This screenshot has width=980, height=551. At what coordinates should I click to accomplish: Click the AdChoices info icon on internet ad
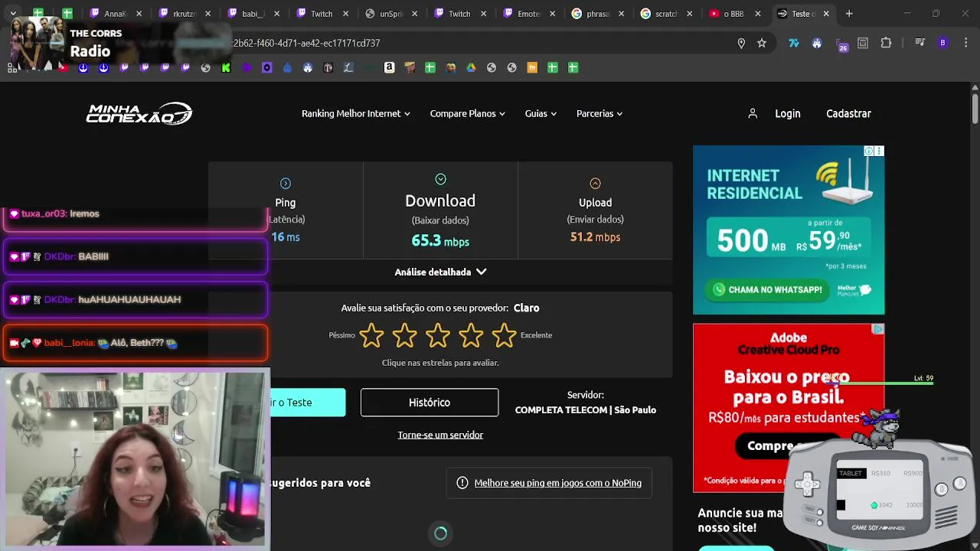click(x=869, y=151)
